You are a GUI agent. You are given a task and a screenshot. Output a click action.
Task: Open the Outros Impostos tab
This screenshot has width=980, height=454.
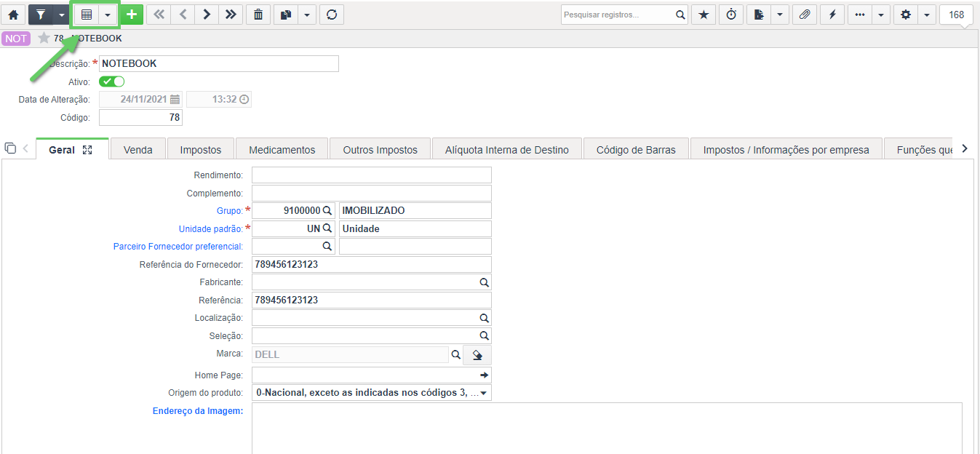pyautogui.click(x=381, y=149)
